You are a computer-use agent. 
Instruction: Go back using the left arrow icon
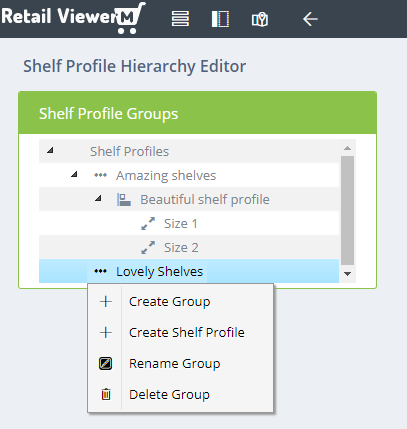[310, 19]
